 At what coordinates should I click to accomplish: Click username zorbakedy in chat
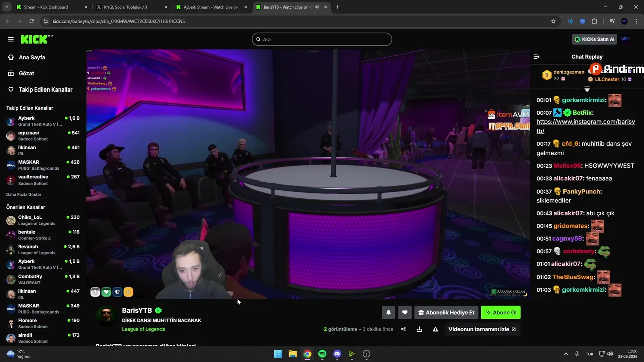click(x=579, y=251)
